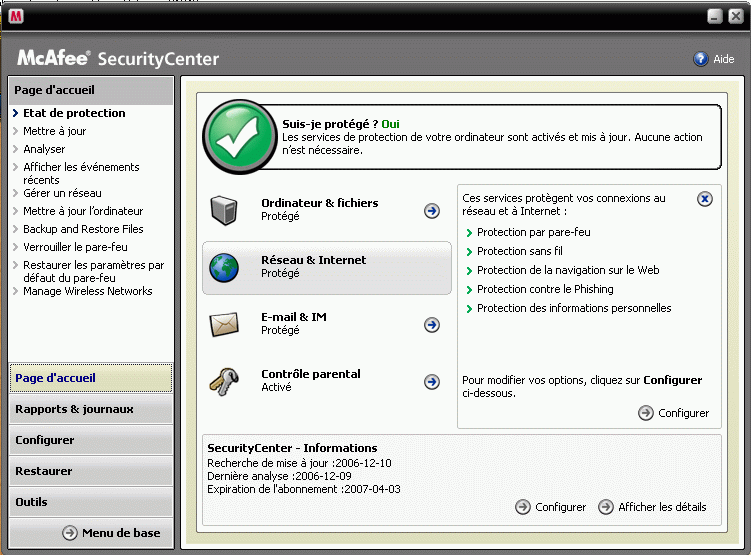Image resolution: width=751 pixels, height=555 pixels.
Task: Click the envelope icon for E-mail & IM
Action: [224, 324]
